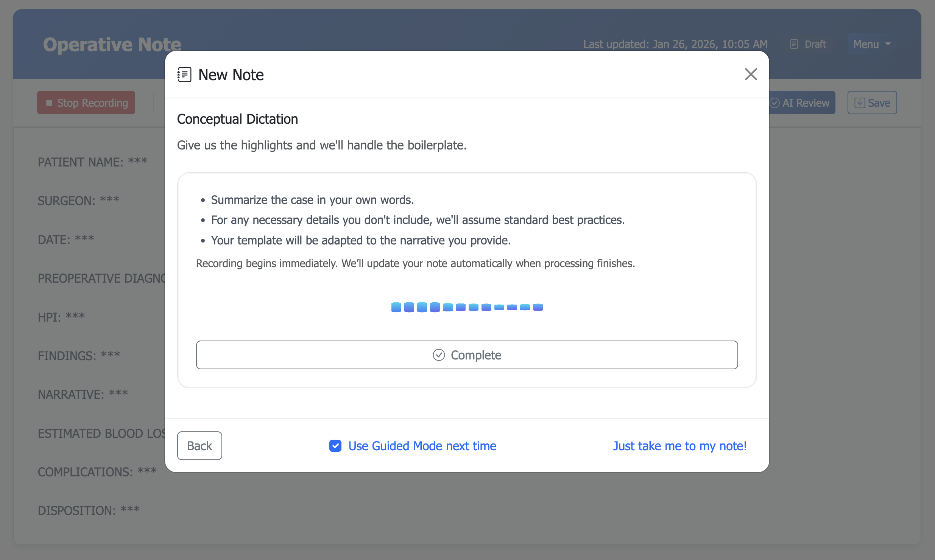
Task: Expand the Menu caret arrow
Action: 888,44
